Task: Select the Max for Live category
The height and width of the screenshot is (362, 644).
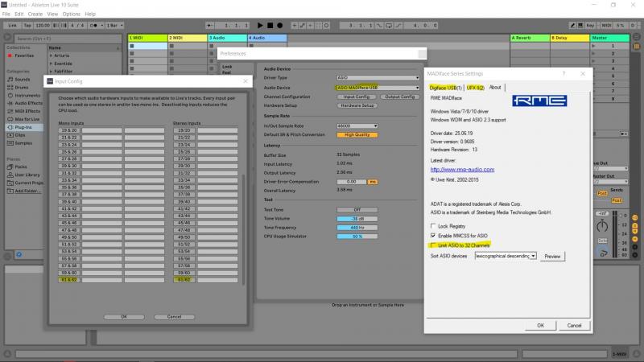Action: pos(27,119)
